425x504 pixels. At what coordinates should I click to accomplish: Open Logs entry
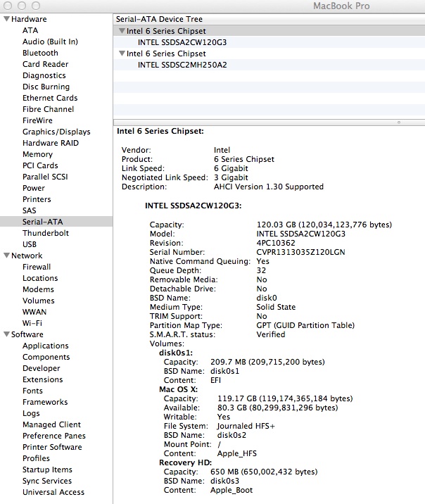pyautogui.click(x=31, y=413)
